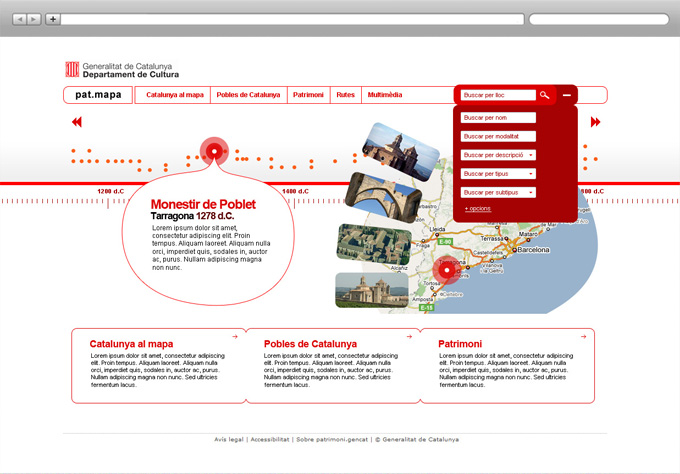The height and width of the screenshot is (474, 680).
Task: Click the browser back arrow button
Action: pos(20,19)
